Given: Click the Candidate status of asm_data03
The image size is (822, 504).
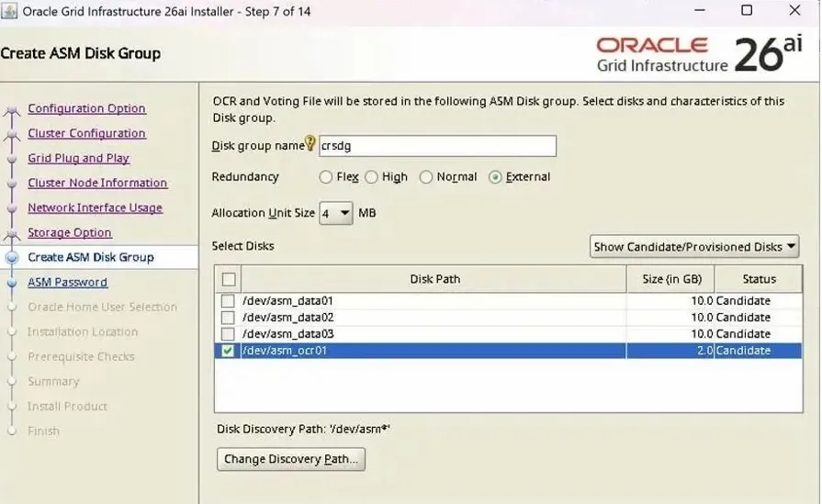Looking at the screenshot, I should click(x=743, y=334).
